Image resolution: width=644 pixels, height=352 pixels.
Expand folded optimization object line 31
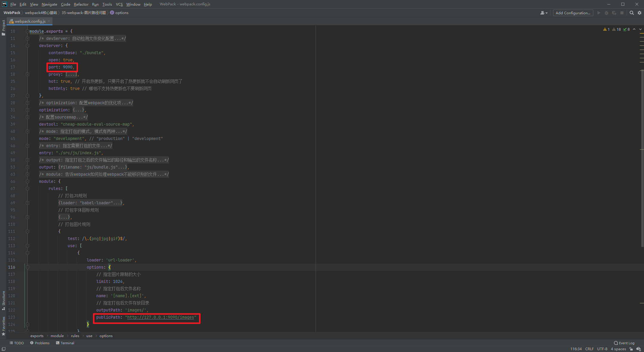(x=27, y=110)
